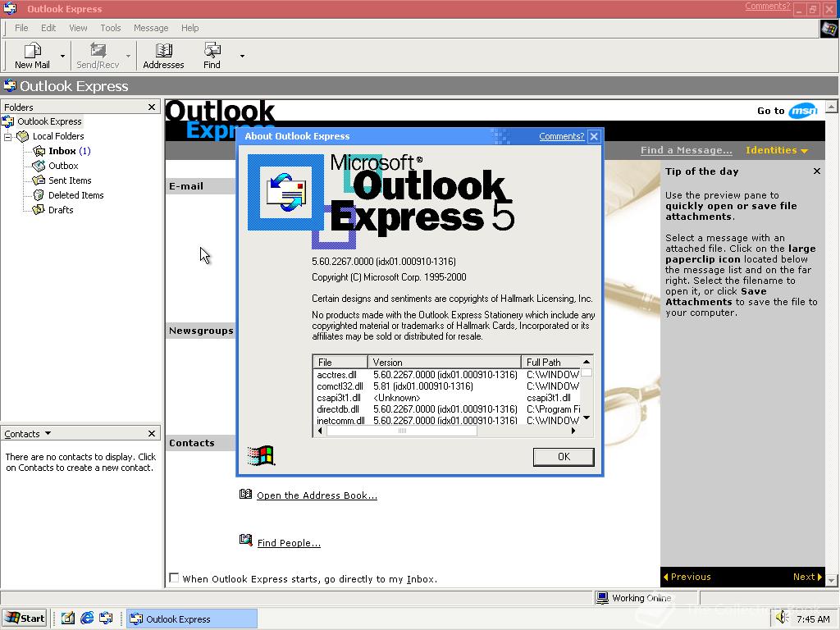Click the Start button
Image resolution: width=840 pixels, height=630 pixels.
pyautogui.click(x=25, y=619)
